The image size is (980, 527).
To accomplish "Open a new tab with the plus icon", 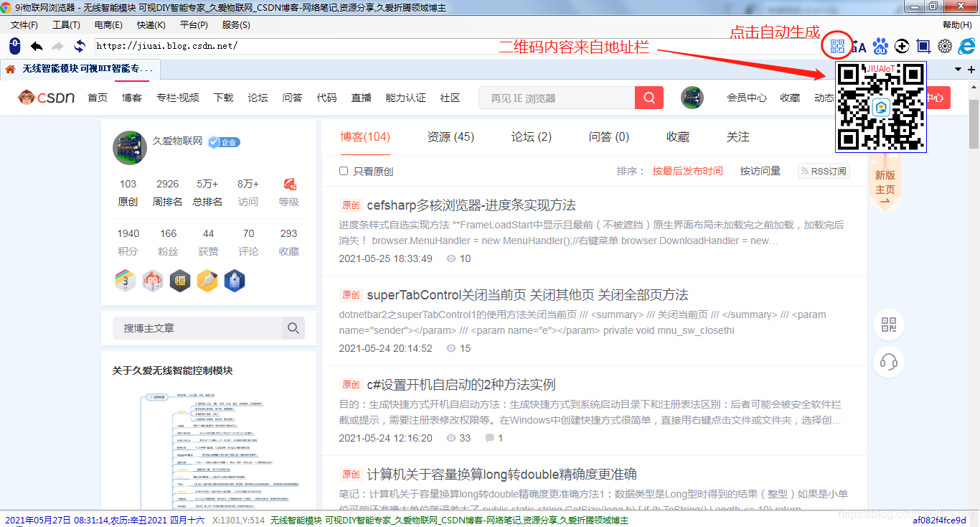I will 972,70.
